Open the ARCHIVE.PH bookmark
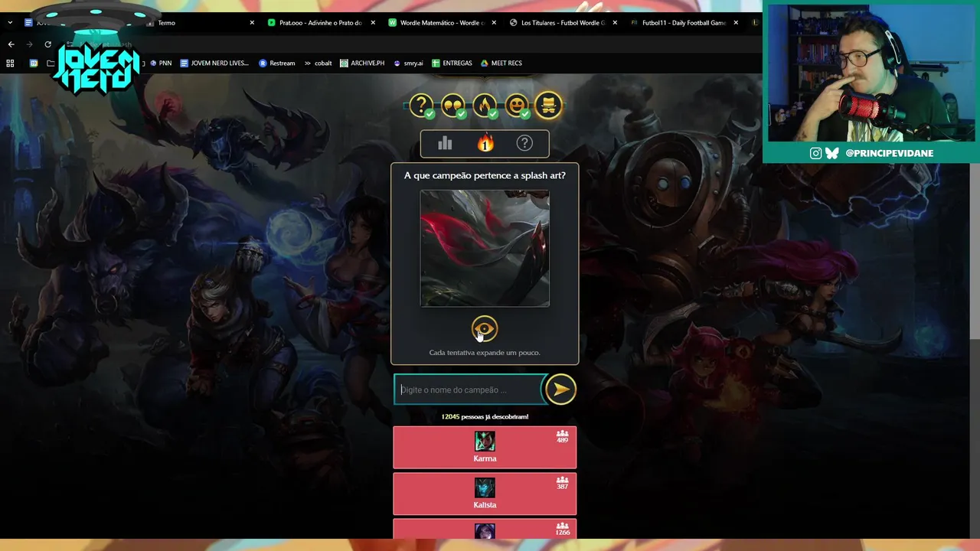This screenshot has height=551, width=980. pyautogui.click(x=362, y=64)
